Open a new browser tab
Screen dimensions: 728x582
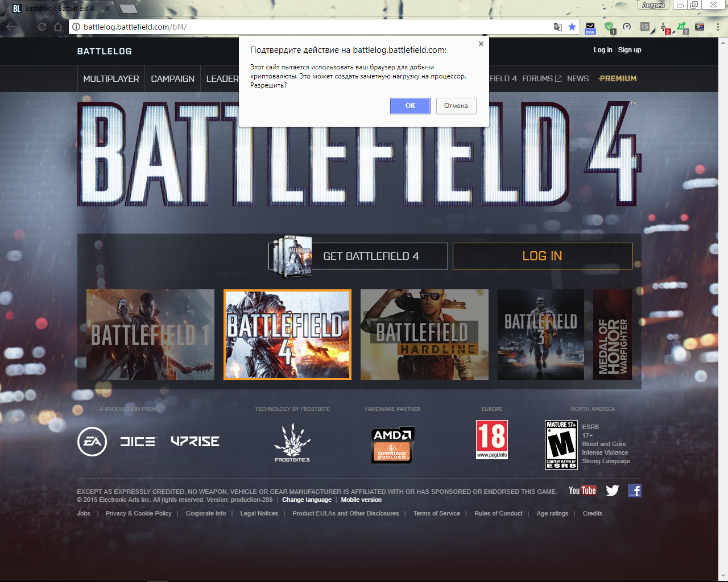(x=129, y=9)
